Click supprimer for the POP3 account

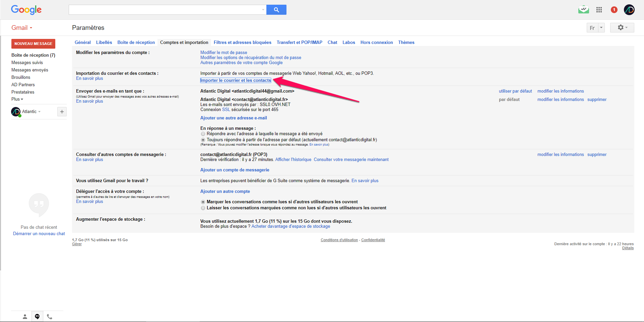pos(597,154)
